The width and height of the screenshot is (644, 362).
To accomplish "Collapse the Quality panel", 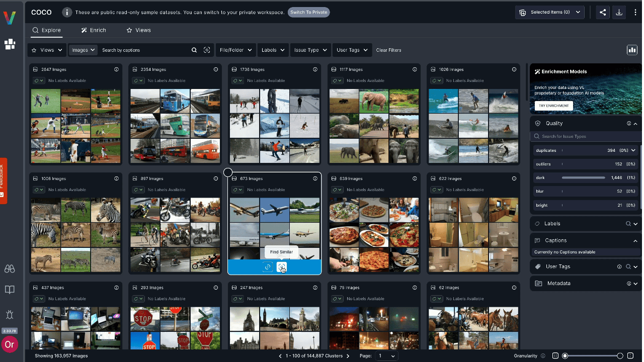I will click(x=635, y=123).
